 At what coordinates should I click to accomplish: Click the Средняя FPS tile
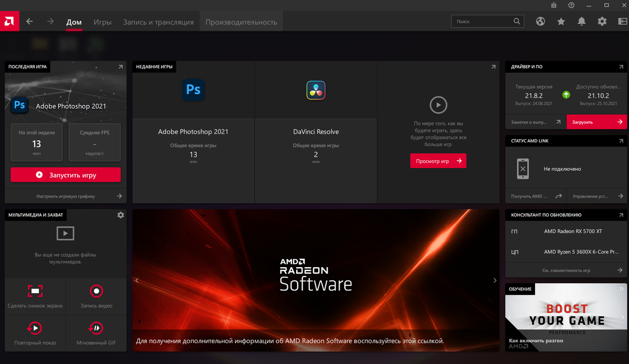[95, 142]
